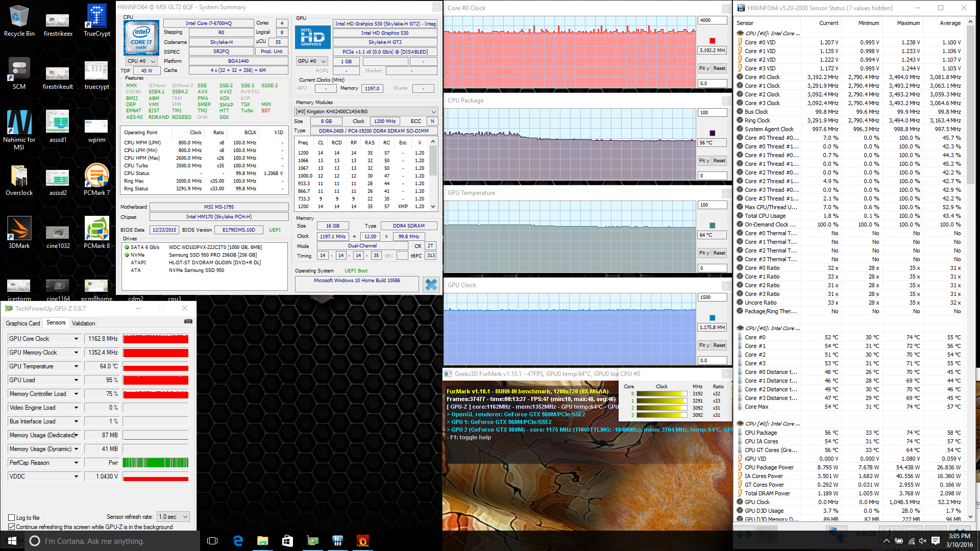Launch PCMark 7 from the desktop

pyautogui.click(x=96, y=180)
